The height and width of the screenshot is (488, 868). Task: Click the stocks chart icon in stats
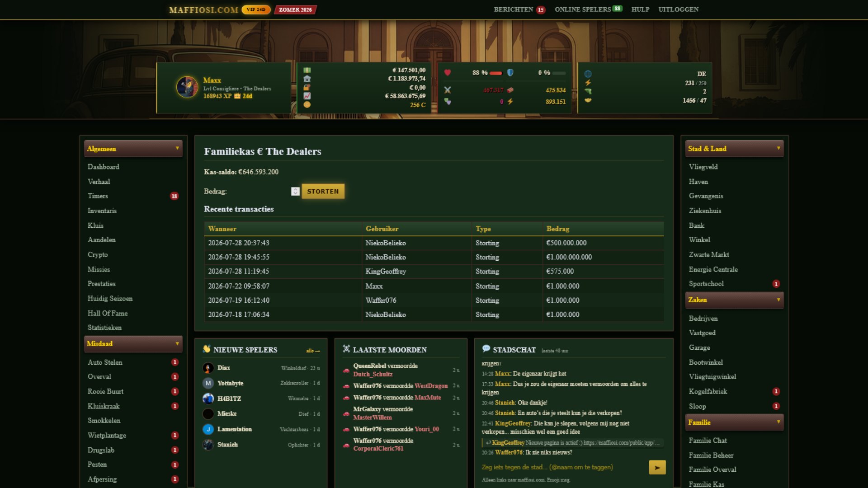click(x=307, y=96)
